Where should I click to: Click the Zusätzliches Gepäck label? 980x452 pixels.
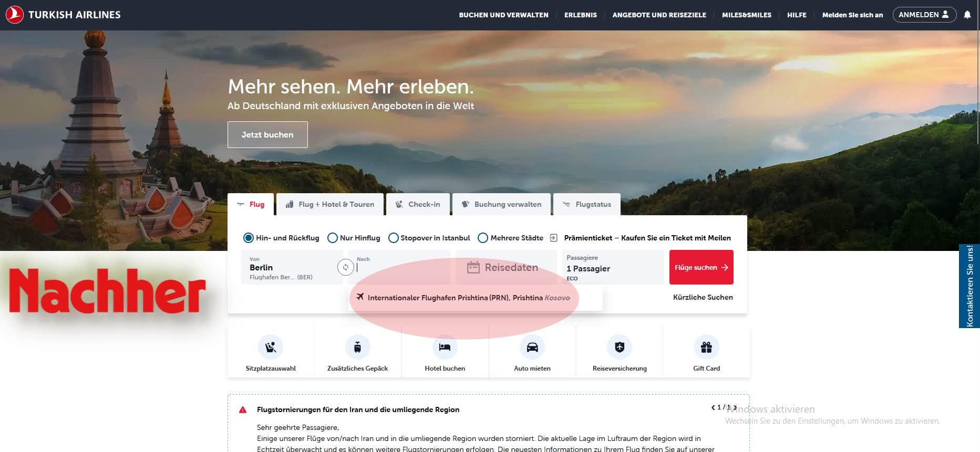point(357,369)
